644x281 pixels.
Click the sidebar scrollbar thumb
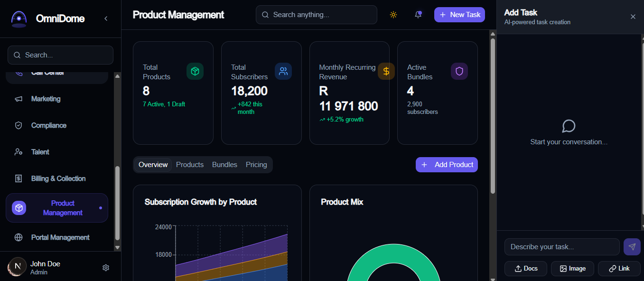(118, 204)
